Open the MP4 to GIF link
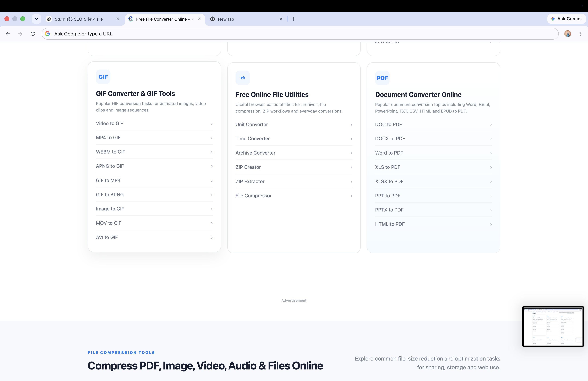The width and height of the screenshot is (588, 381). (154, 137)
